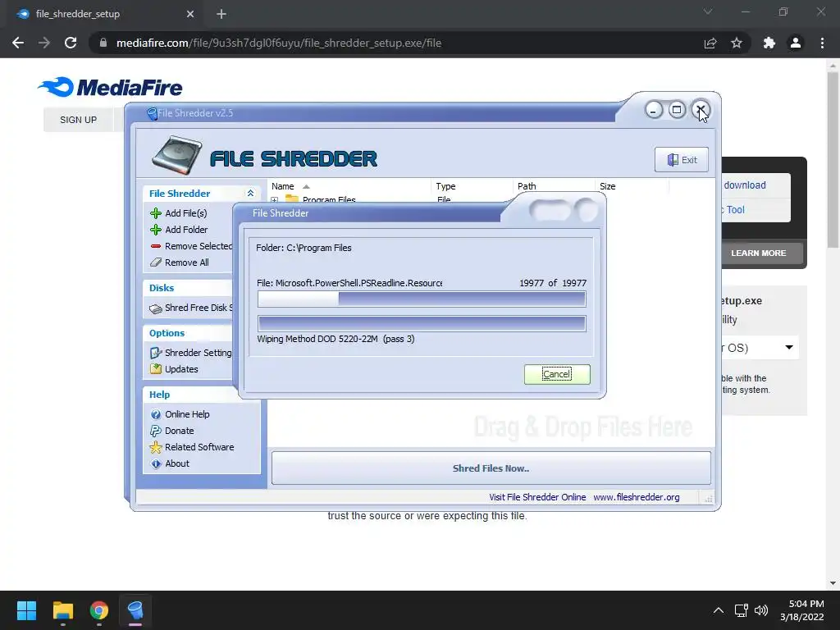
Task: Click the About info icon
Action: pos(156,464)
